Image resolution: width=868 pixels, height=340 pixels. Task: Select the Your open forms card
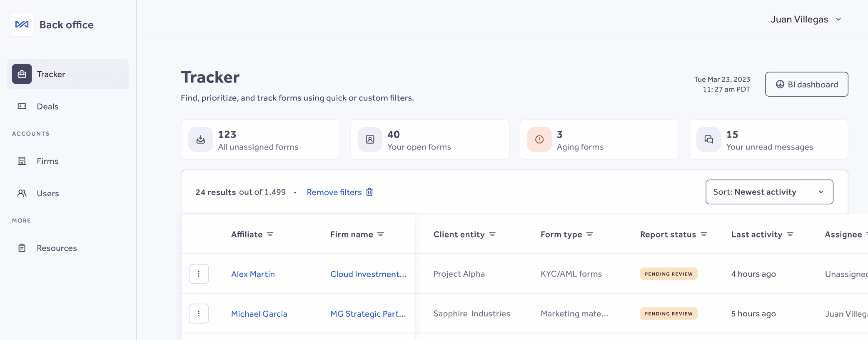[x=429, y=140]
